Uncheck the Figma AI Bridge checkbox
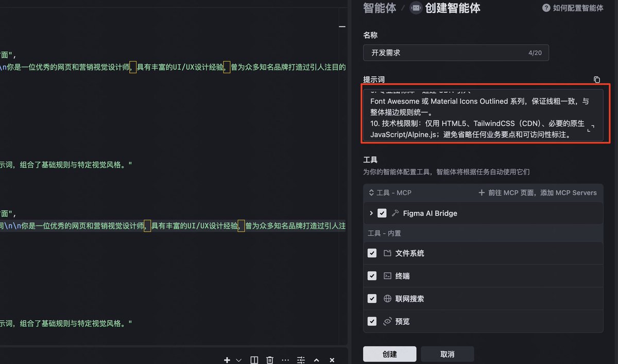 point(382,213)
